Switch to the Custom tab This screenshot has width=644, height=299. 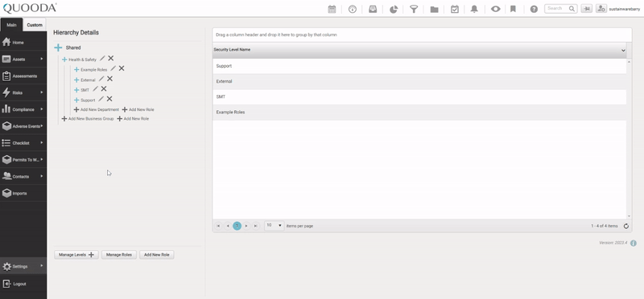35,25
